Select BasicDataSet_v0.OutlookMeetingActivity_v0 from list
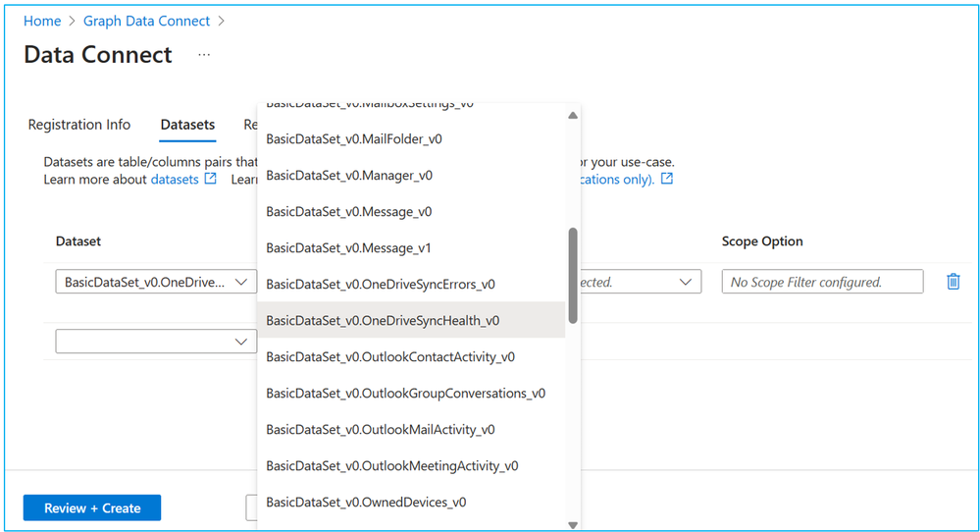The image size is (980, 532). pyautogui.click(x=411, y=465)
